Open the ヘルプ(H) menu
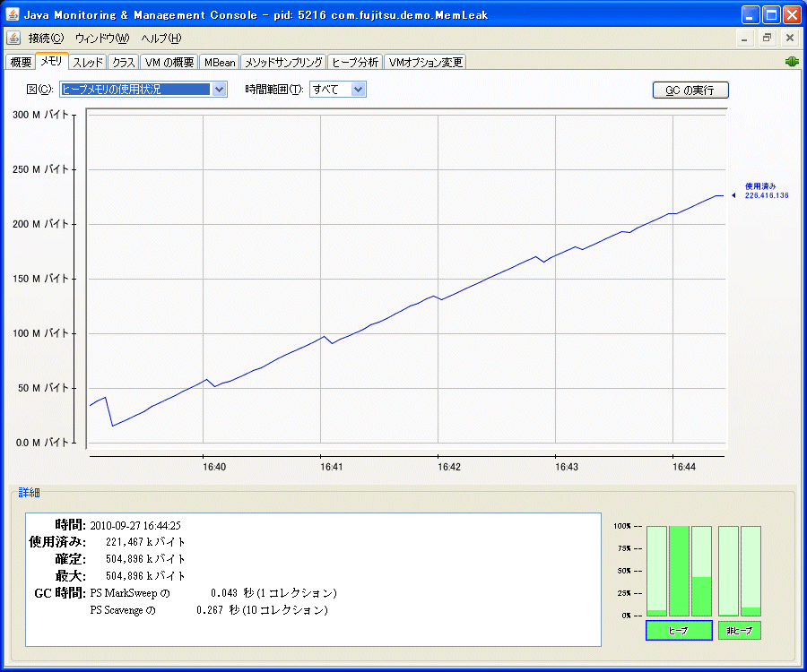Screen dimensions: 807x672 tap(161, 38)
